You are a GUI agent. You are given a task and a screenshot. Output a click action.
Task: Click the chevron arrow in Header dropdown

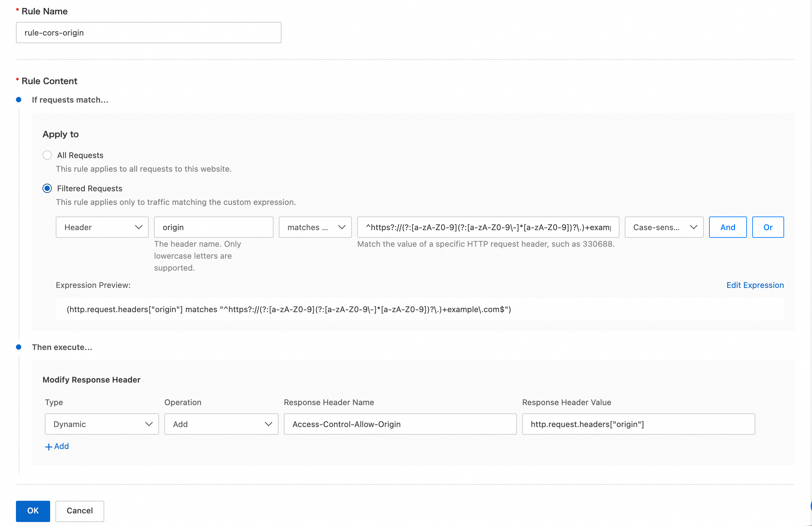point(138,227)
